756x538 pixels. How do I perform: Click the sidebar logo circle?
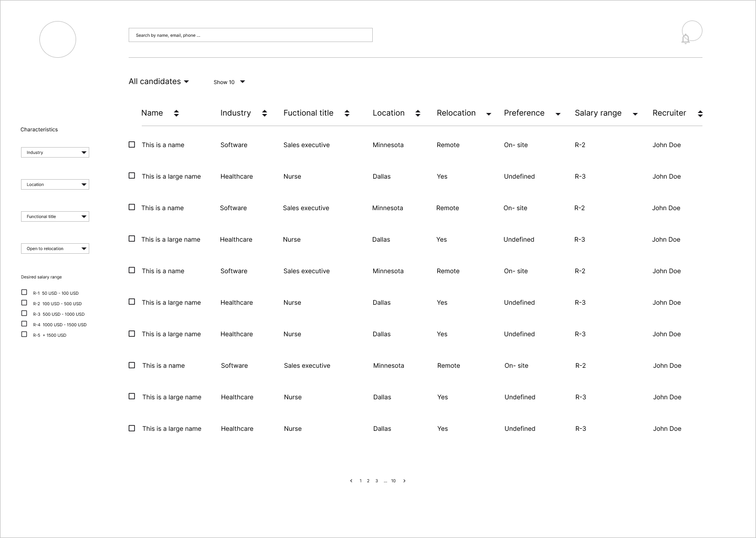pyautogui.click(x=58, y=39)
